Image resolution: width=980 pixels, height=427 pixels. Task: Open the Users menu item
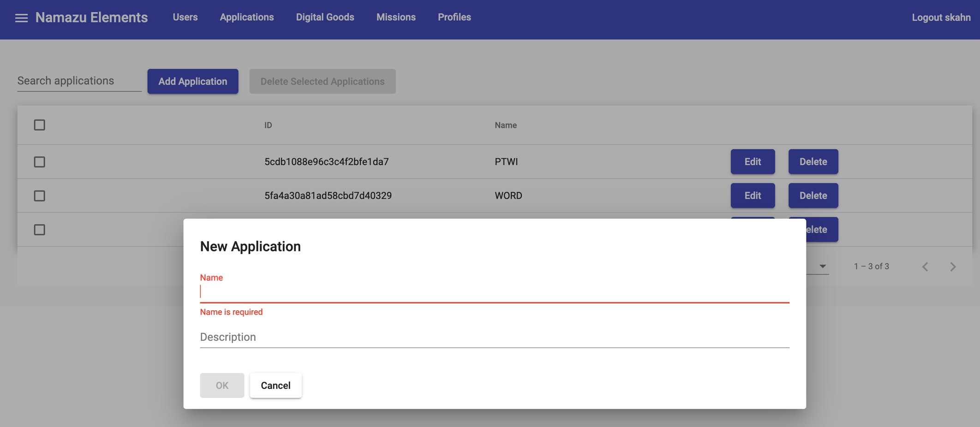coord(185,17)
